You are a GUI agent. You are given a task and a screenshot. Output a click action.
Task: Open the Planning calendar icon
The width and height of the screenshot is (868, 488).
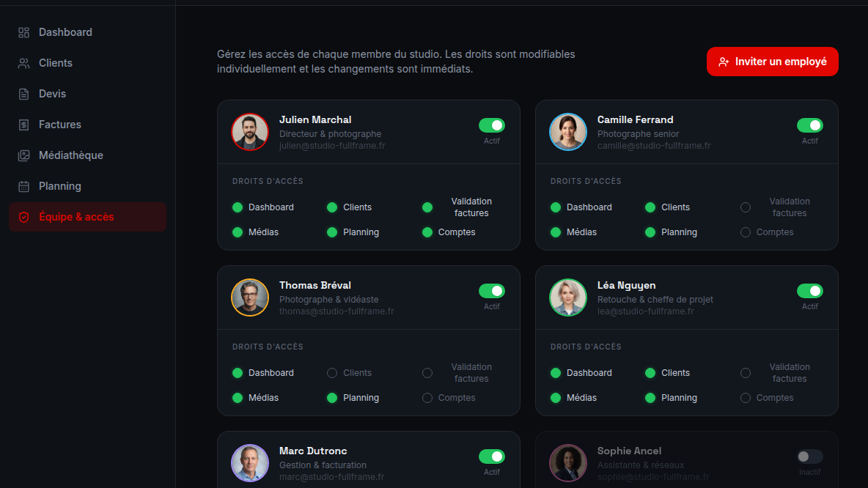tap(23, 186)
